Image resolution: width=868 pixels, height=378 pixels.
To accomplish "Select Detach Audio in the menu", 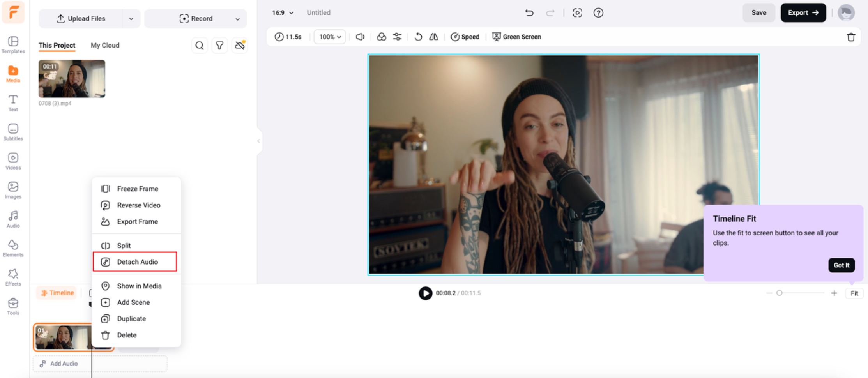I will 135,262.
